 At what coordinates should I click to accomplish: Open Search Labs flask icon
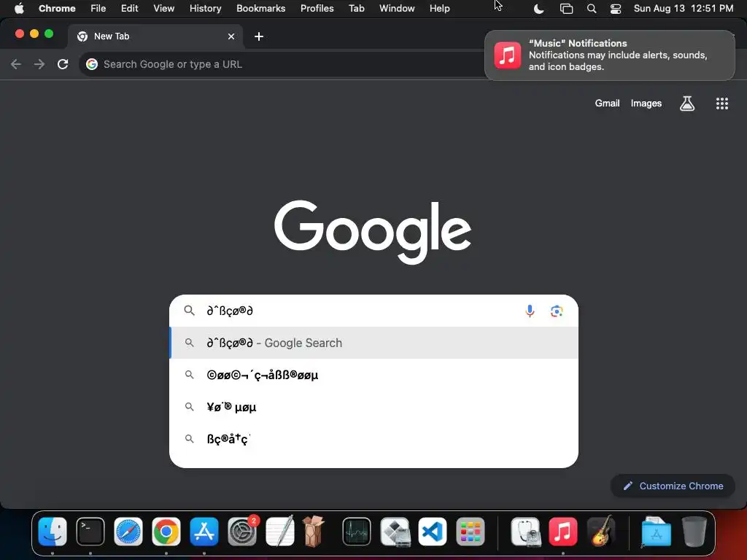pyautogui.click(x=686, y=104)
